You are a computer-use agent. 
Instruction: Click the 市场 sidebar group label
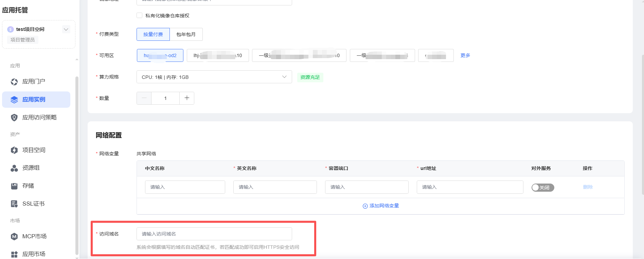(x=15, y=221)
